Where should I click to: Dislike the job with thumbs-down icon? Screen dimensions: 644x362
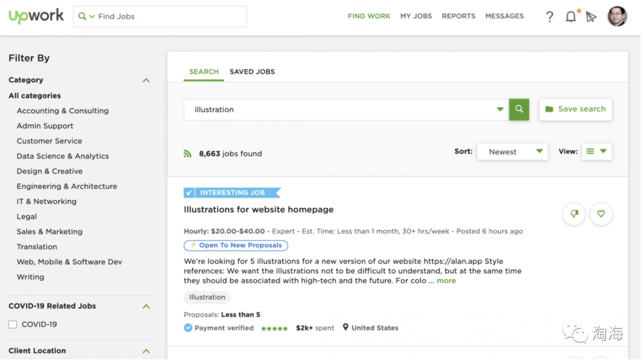coord(574,214)
